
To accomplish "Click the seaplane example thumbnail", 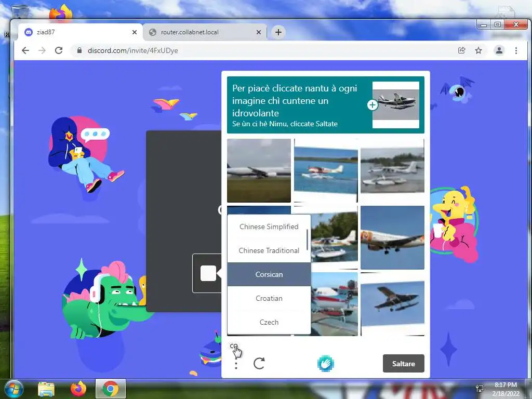I will click(395, 105).
